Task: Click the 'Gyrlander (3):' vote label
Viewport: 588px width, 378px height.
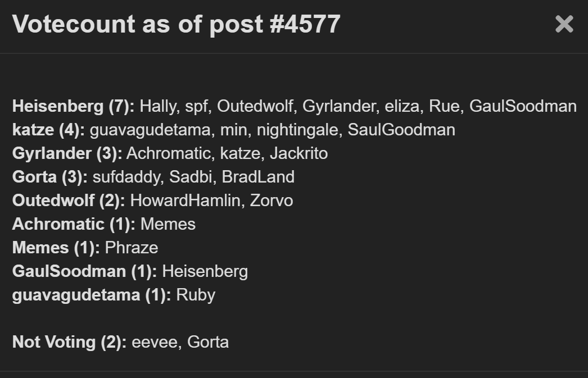Action: 67,153
